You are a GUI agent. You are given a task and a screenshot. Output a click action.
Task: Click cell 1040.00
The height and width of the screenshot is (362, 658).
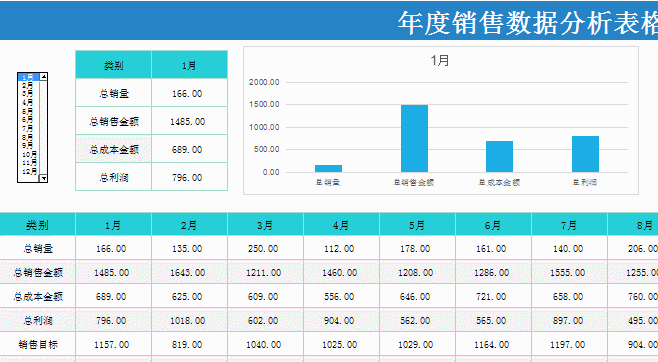coord(265,344)
